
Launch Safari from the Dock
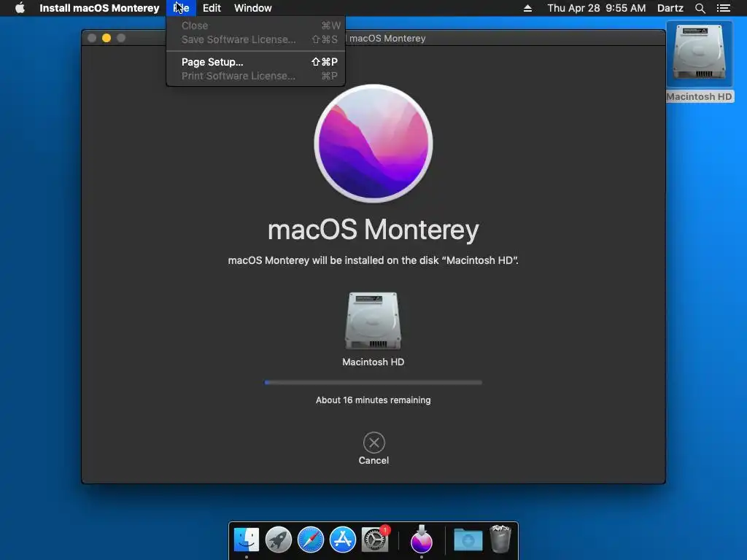click(311, 540)
